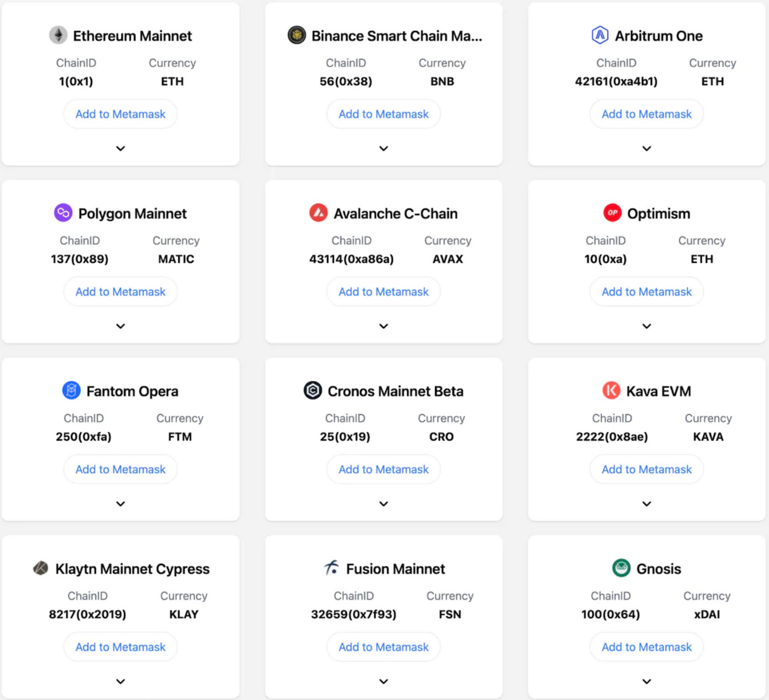Click the Klaytn Mainnet Cypress logo icon
This screenshot has height=700, width=769.
click(41, 568)
